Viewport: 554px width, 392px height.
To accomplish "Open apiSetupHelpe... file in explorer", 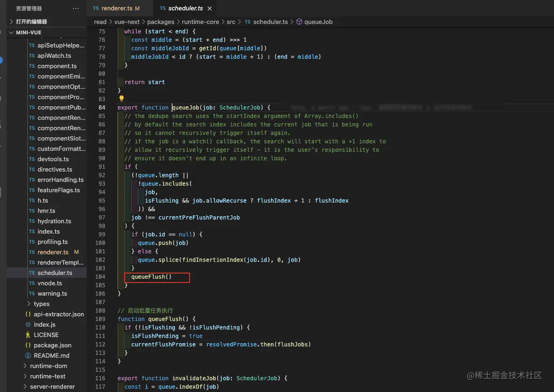I will (x=60, y=45).
